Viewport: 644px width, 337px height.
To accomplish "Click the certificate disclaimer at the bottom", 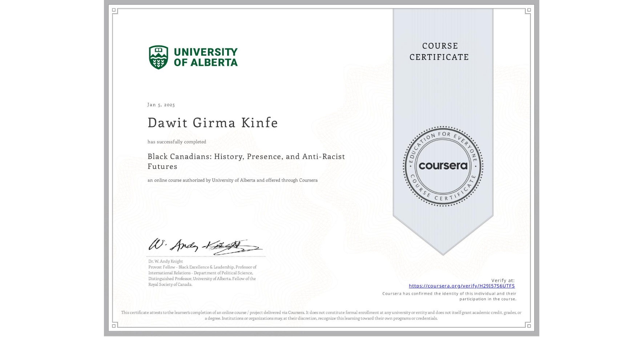I will [x=321, y=315].
